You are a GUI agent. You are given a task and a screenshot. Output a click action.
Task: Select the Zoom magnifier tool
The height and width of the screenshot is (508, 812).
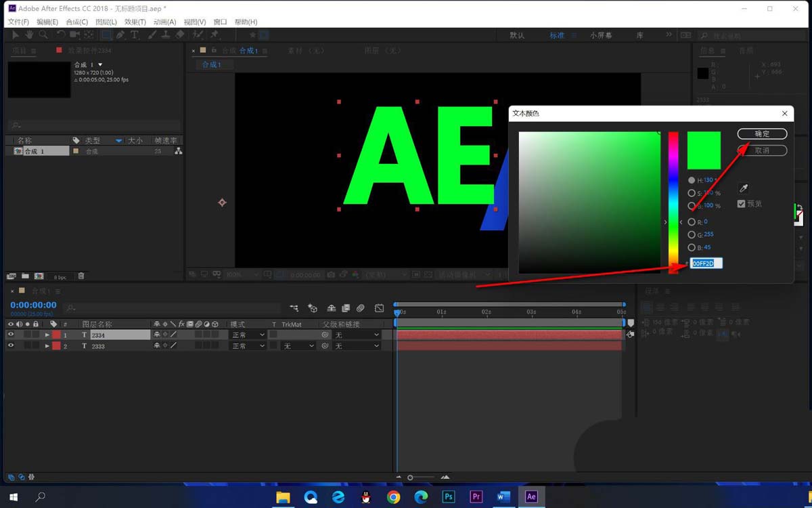click(x=43, y=35)
